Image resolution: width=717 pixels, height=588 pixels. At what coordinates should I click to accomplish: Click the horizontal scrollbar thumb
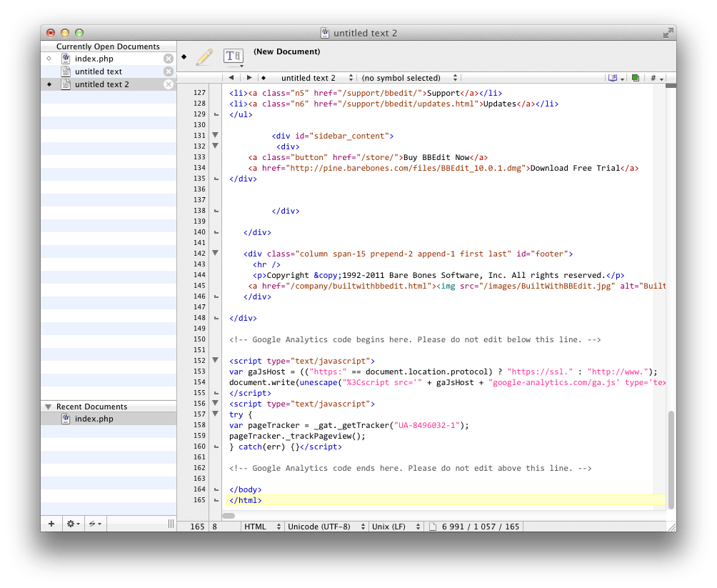click(229, 516)
